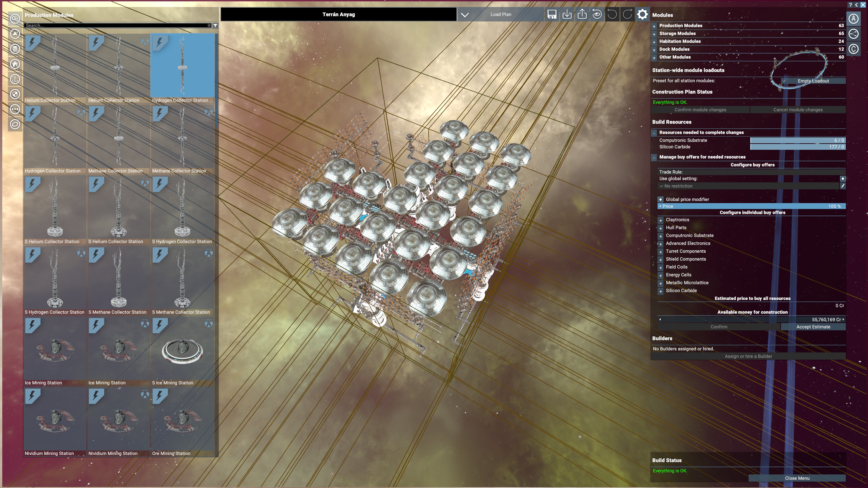Click Cancel module changes

[798, 110]
